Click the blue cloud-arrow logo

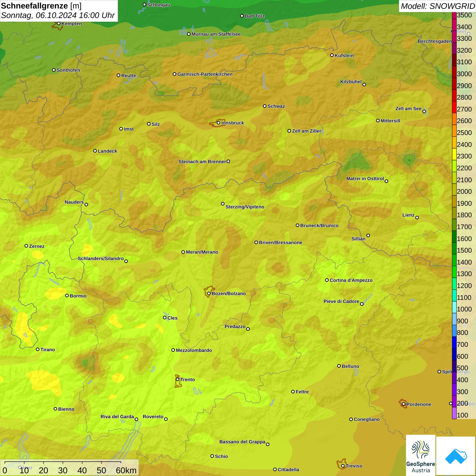[456, 456]
